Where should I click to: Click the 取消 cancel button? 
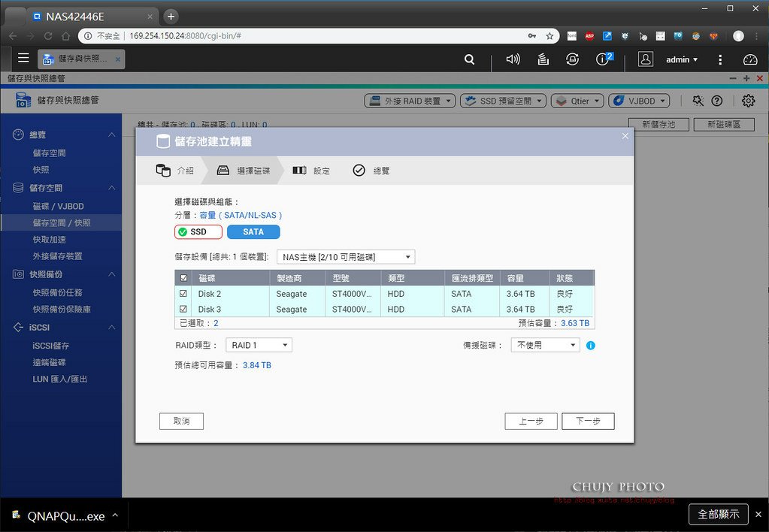point(181,422)
